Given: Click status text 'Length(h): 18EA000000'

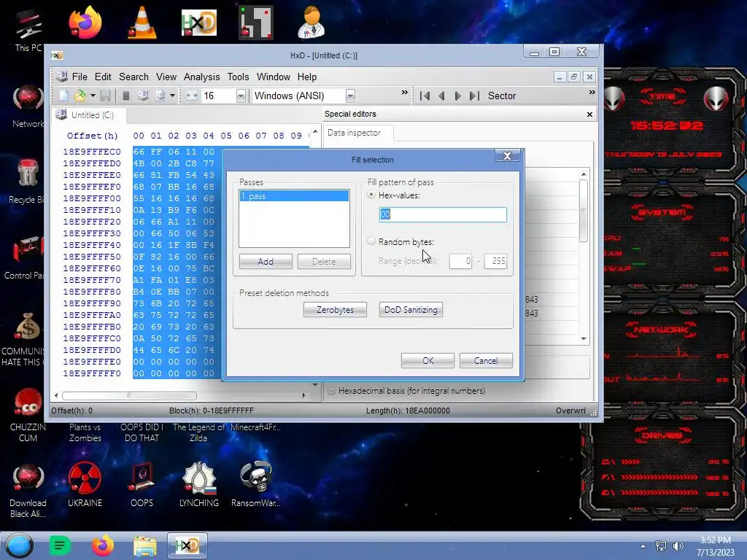Looking at the screenshot, I should coord(408,411).
